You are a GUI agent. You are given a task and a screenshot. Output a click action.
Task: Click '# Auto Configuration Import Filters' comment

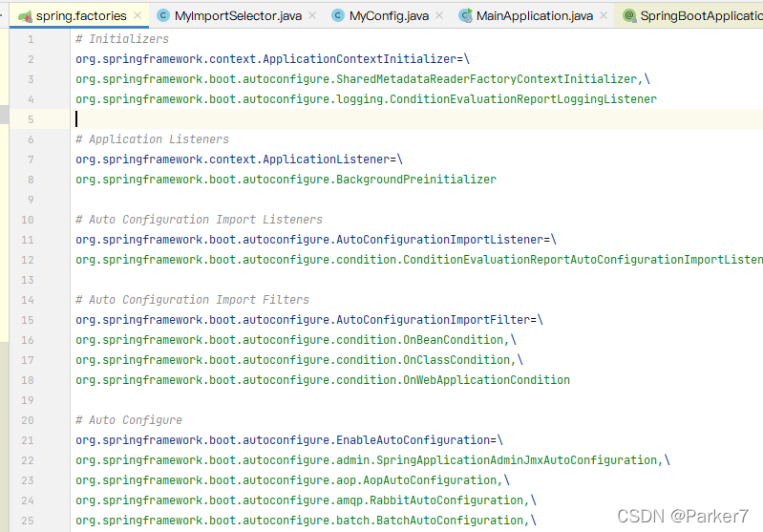(192, 300)
